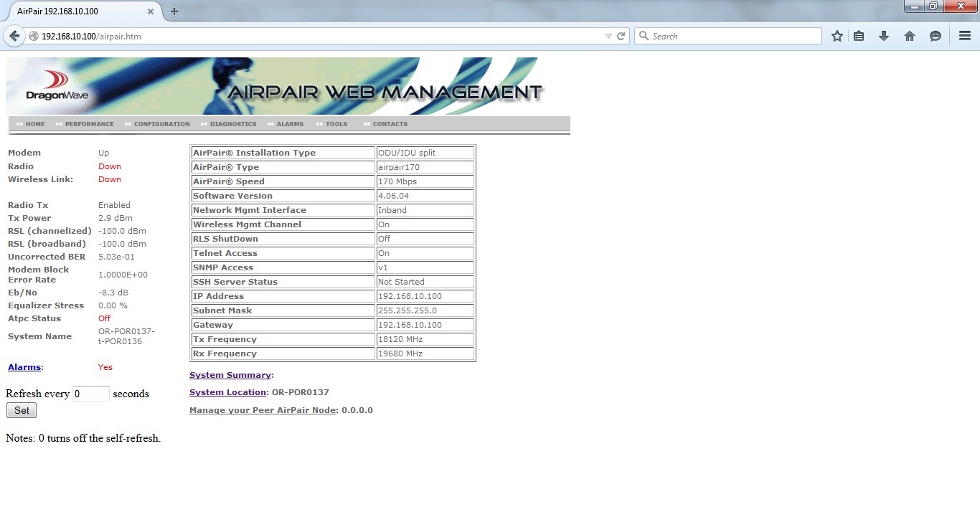Click the Modem Block Error Rate value 1.0000E+00

(x=123, y=275)
